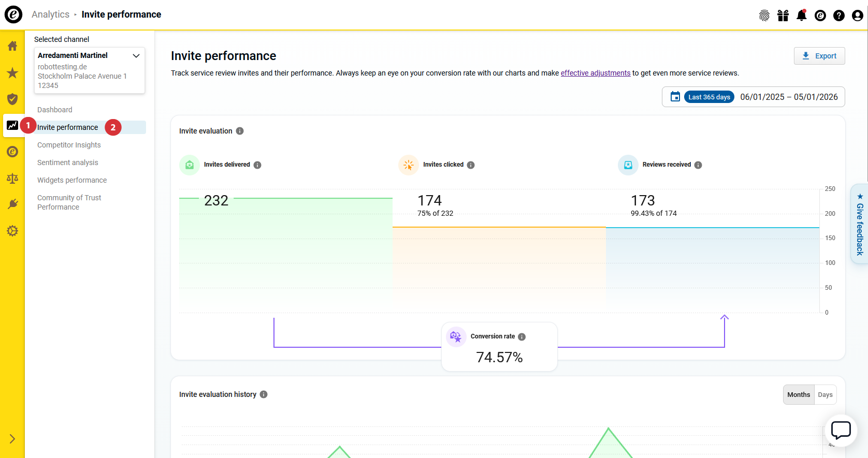Image resolution: width=868 pixels, height=458 pixels.
Task: Show info for Conversion rate
Action: (x=522, y=337)
